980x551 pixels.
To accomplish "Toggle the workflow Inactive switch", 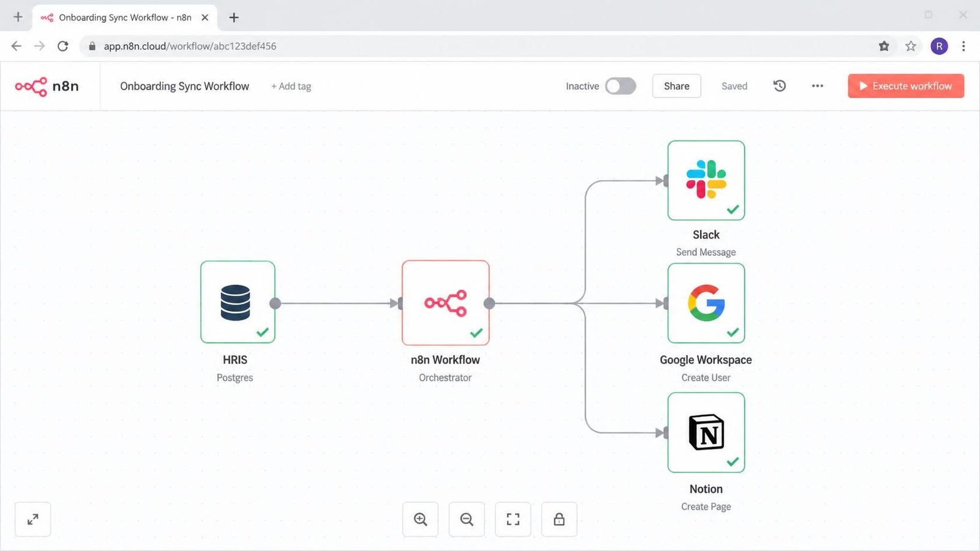I will (x=620, y=86).
